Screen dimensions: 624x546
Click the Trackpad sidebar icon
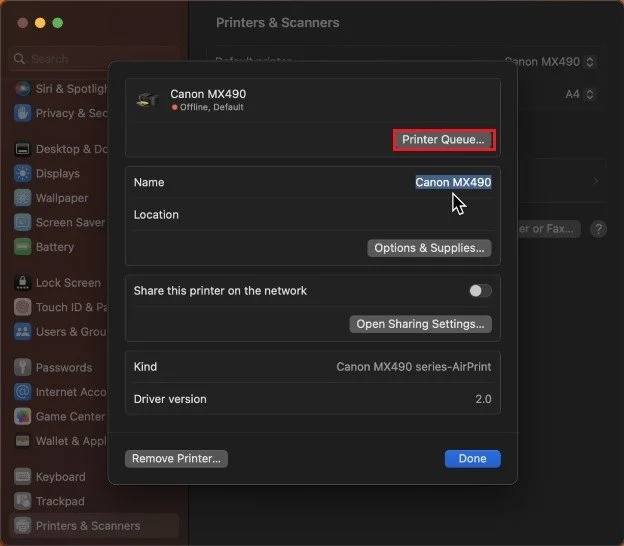pos(22,501)
